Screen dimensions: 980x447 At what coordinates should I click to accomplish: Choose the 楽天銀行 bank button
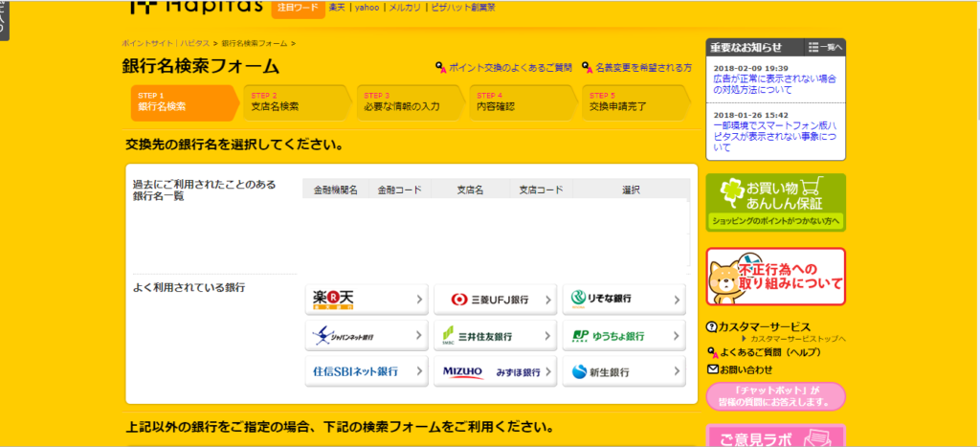click(367, 300)
